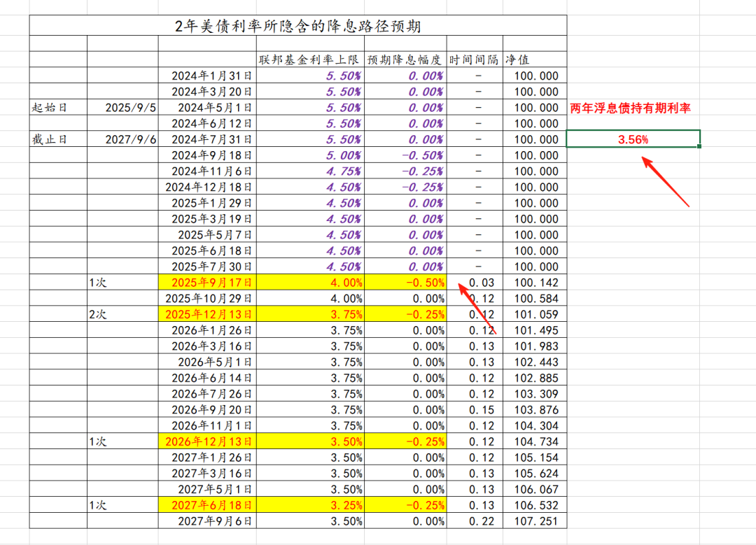Select the purple 4.75% rate cell

pyautogui.click(x=310, y=171)
